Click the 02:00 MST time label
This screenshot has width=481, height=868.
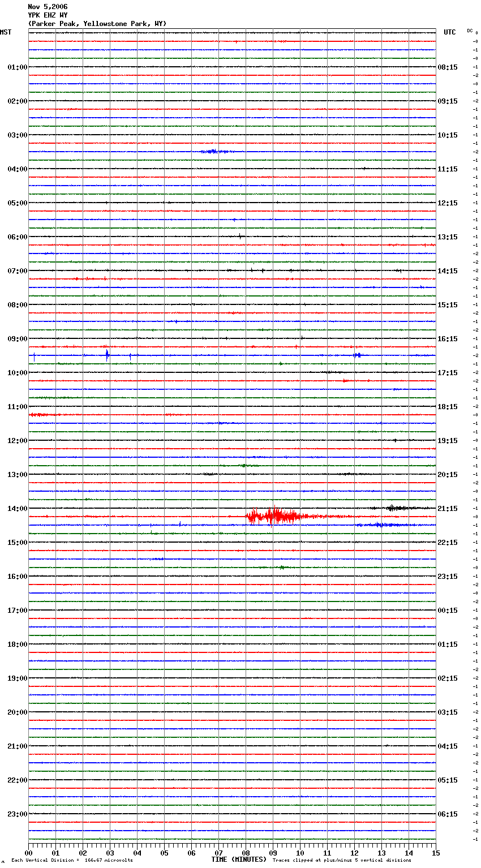pos(18,101)
